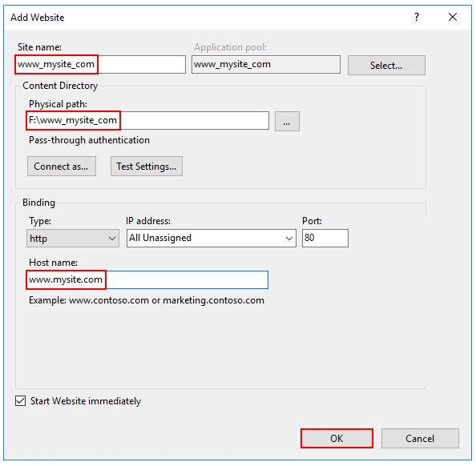Click the Port field showing 80
The height and width of the screenshot is (466, 476).
coord(325,238)
